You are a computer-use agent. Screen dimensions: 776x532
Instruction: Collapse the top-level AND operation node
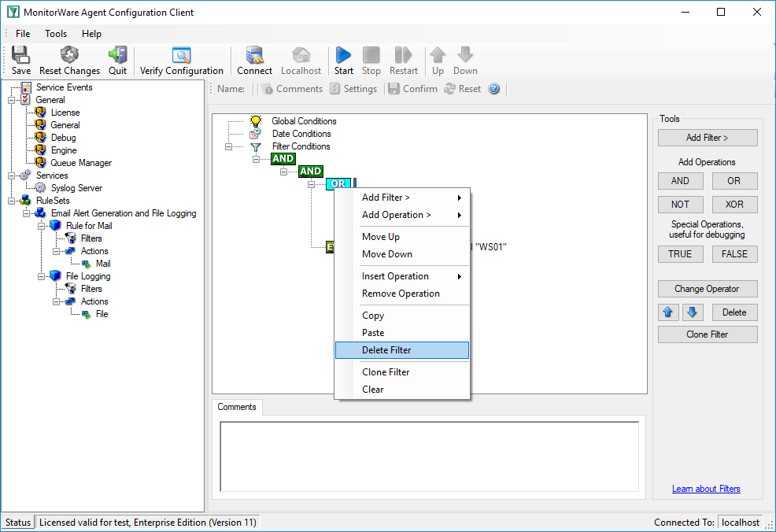tap(256, 159)
